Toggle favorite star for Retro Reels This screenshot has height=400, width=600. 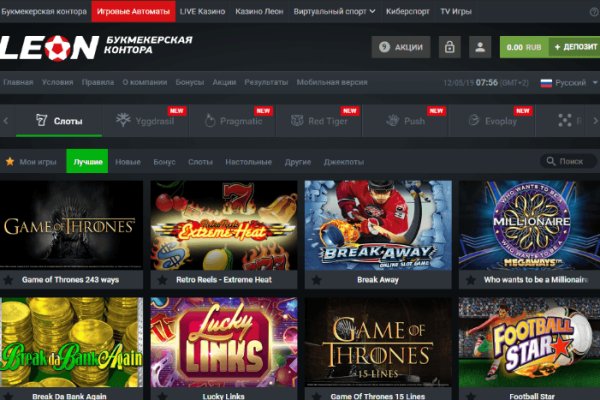162,280
